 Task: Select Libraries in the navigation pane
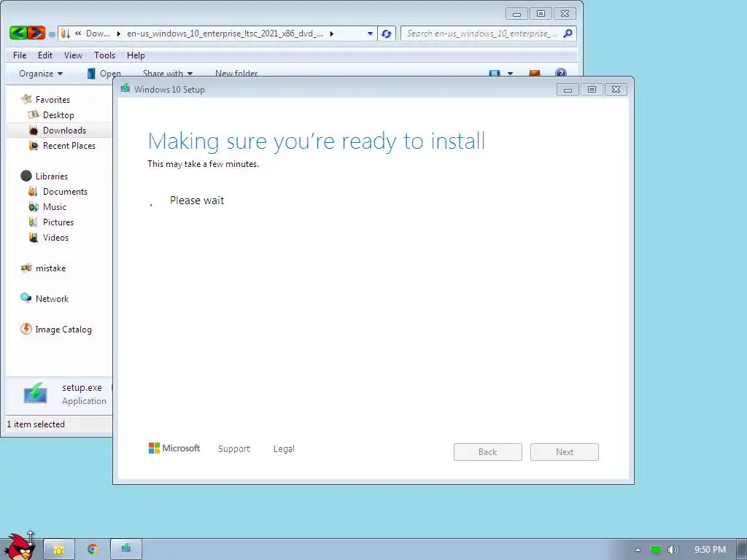52,176
